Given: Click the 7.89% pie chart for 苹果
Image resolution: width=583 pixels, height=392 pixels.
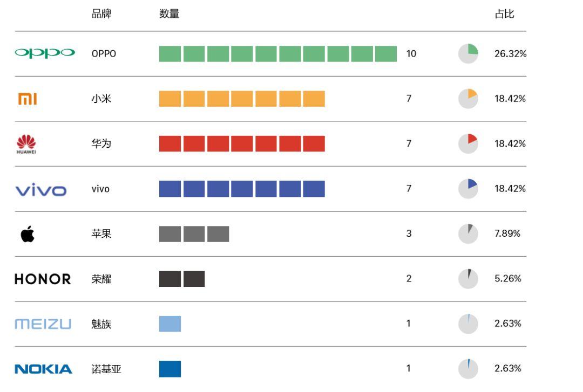Looking at the screenshot, I should (468, 233).
